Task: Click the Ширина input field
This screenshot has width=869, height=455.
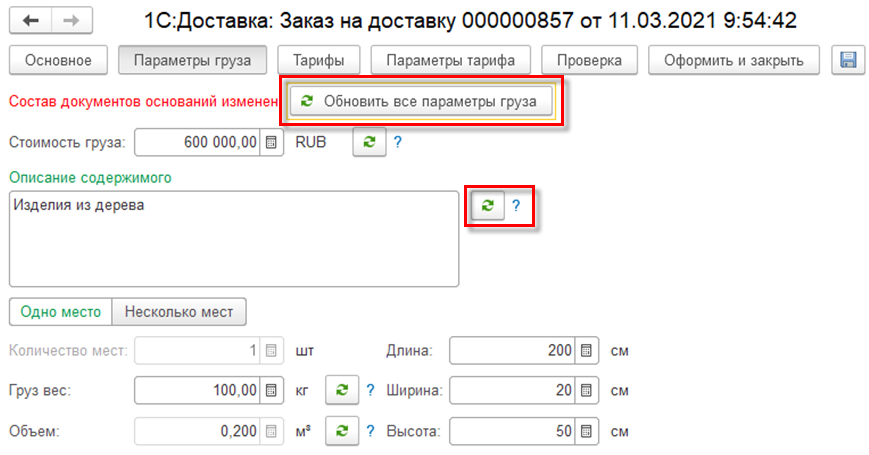Action: click(x=513, y=390)
